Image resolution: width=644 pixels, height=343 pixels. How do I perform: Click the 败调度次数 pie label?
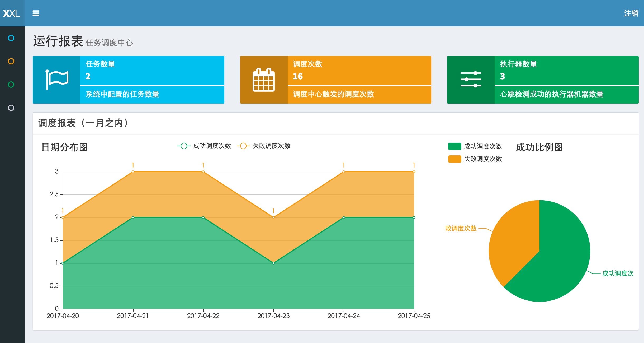pyautogui.click(x=461, y=228)
